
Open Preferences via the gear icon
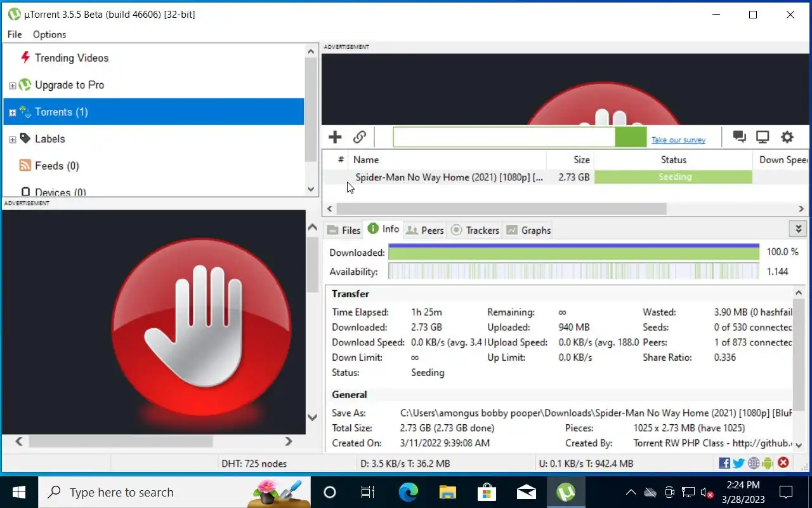point(787,137)
